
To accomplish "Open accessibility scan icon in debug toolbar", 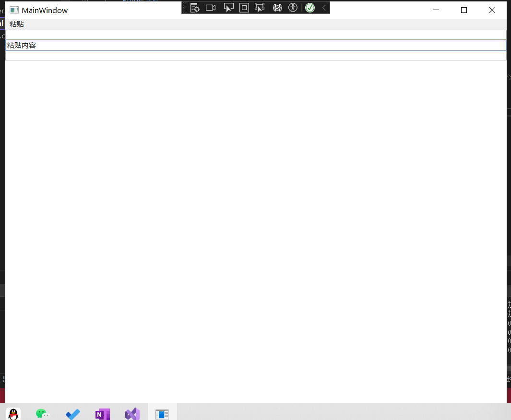I will pyautogui.click(x=293, y=8).
